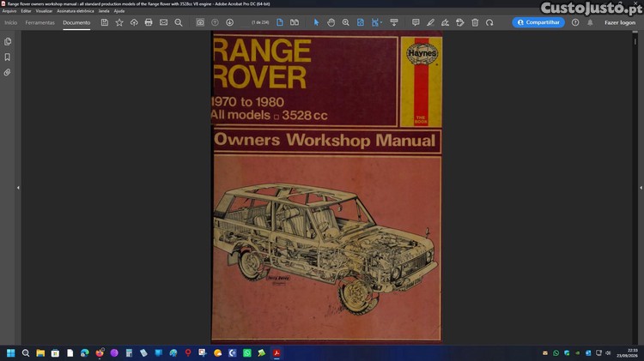Add document to favorites with the star icon

pos(119,22)
